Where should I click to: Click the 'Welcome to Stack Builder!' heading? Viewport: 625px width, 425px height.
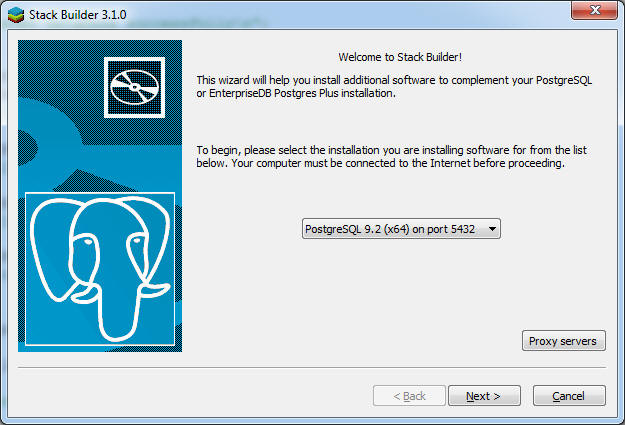pos(400,57)
